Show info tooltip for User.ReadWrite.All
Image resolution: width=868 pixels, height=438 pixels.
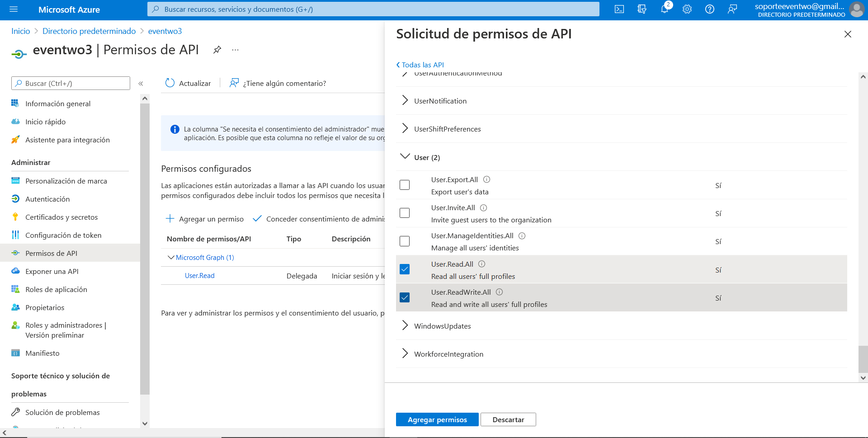click(500, 292)
